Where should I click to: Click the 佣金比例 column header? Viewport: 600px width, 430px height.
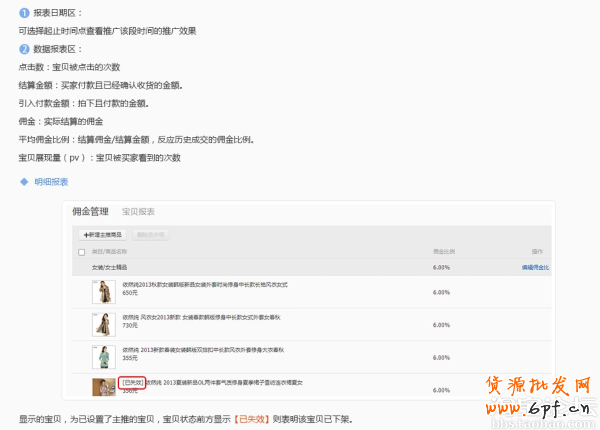(x=443, y=251)
